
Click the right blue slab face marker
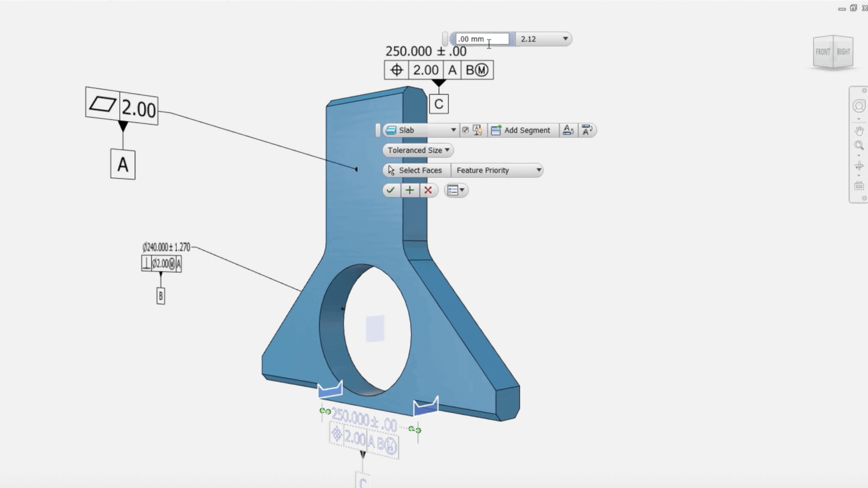(426, 406)
